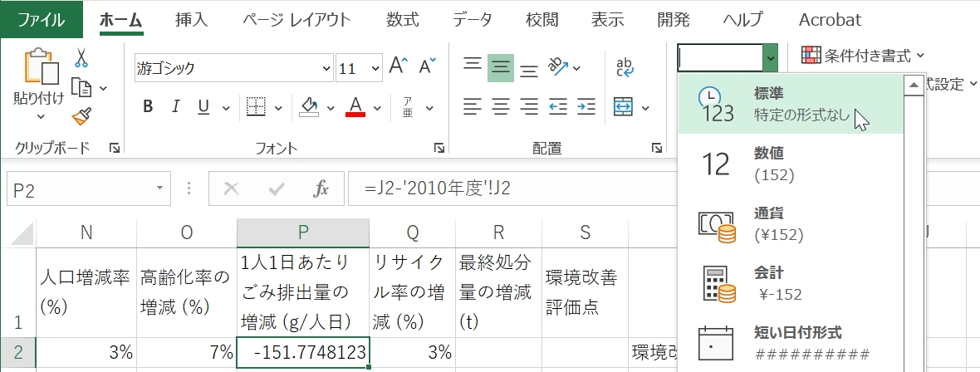Select the 会計 accounting format
980x372 pixels.
coord(791,284)
